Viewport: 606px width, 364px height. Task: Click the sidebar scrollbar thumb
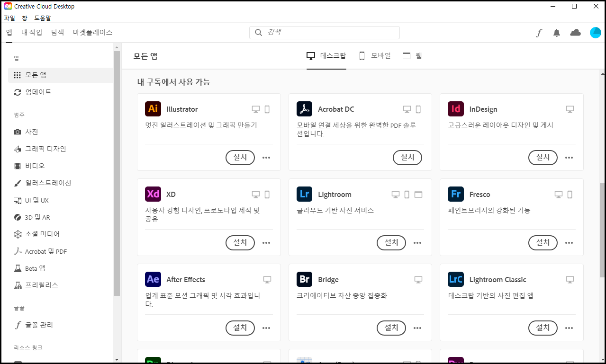pos(117,173)
